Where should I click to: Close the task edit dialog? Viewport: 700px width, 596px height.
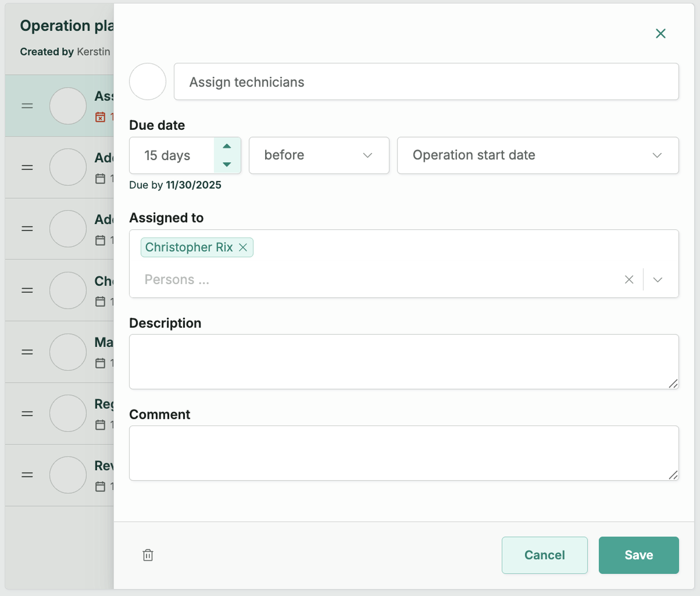(x=660, y=33)
